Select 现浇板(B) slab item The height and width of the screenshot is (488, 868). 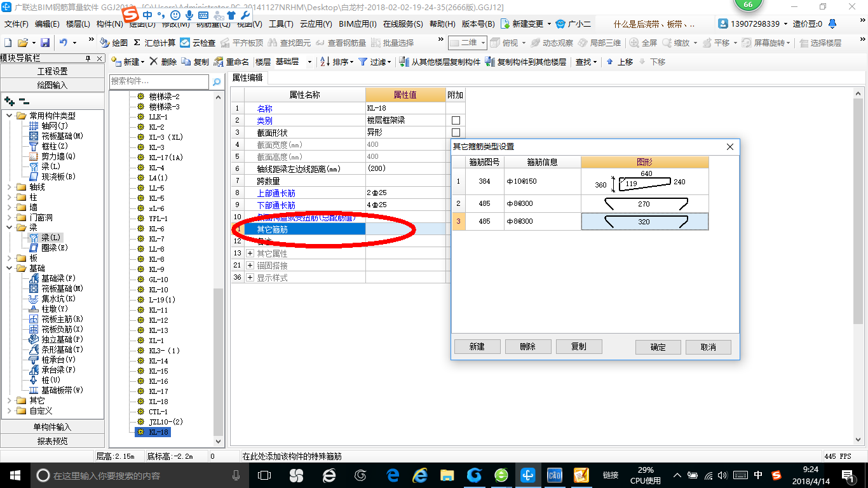[52, 177]
